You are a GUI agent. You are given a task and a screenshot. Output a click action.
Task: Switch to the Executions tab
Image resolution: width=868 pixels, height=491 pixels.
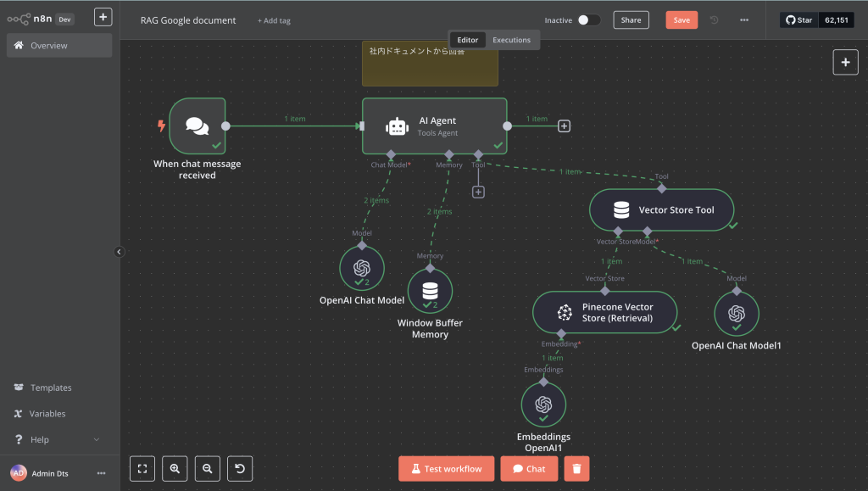coord(511,40)
